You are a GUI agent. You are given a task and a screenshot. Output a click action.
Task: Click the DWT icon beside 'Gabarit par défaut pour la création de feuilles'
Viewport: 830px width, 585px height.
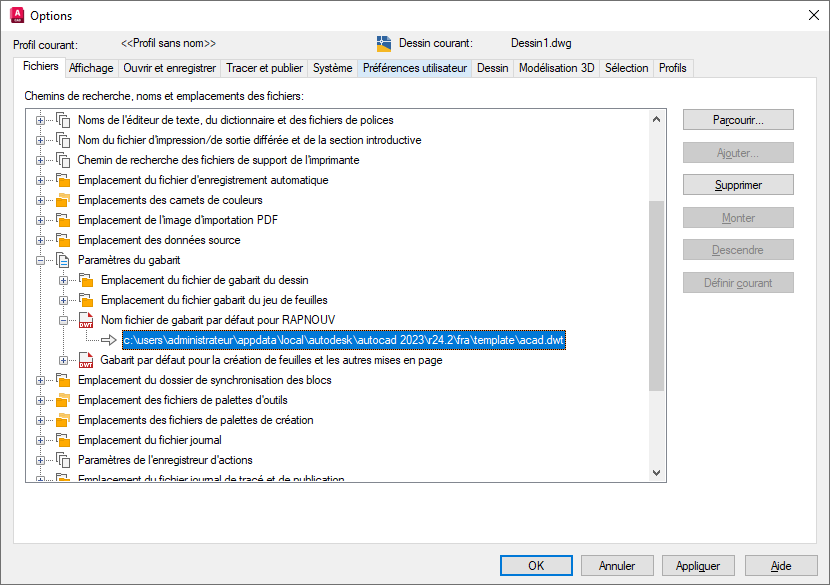[x=85, y=360]
